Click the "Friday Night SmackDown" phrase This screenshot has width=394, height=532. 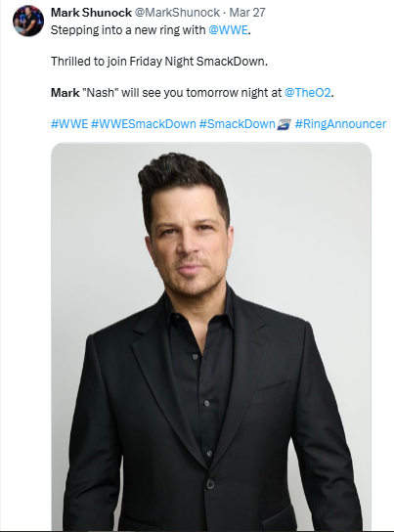pyautogui.click(x=197, y=62)
